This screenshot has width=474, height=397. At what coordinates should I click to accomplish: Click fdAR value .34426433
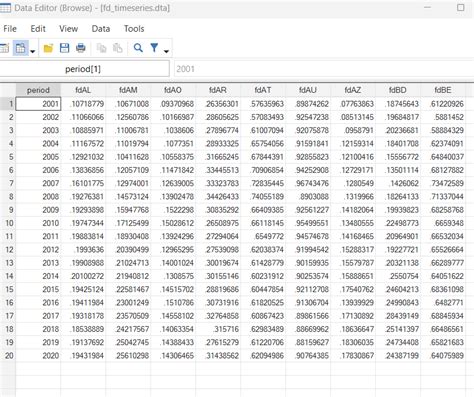pyautogui.click(x=218, y=197)
